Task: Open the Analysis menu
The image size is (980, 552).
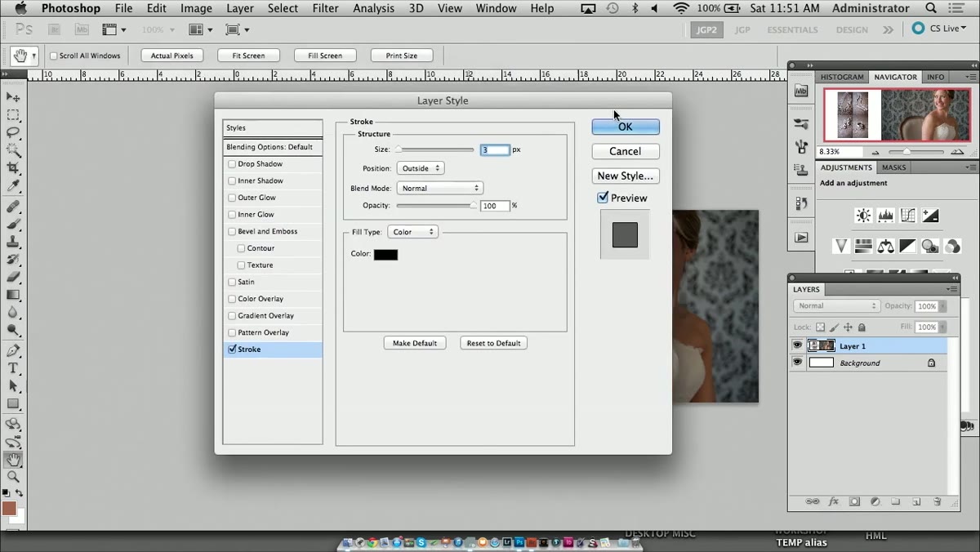Action: [x=373, y=8]
